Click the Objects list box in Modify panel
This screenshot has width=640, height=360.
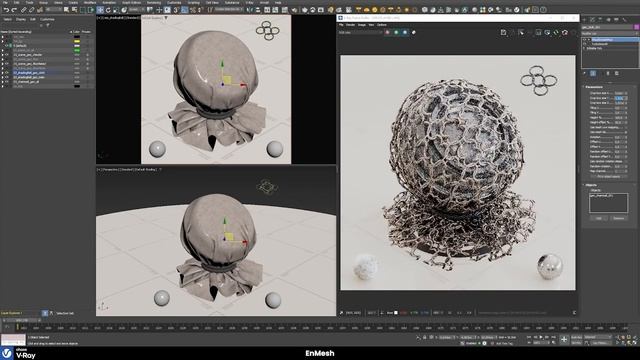[609, 203]
